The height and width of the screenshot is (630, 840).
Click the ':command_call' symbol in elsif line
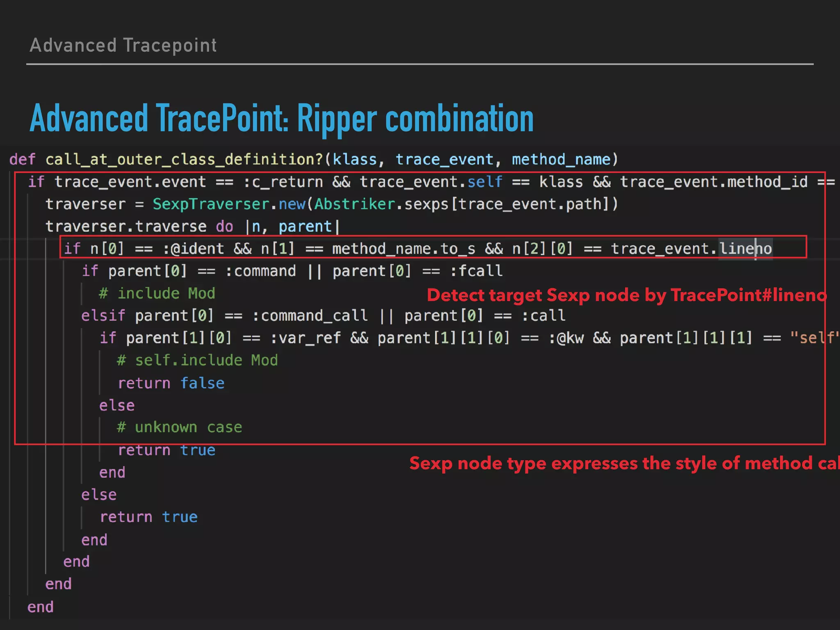click(310, 316)
